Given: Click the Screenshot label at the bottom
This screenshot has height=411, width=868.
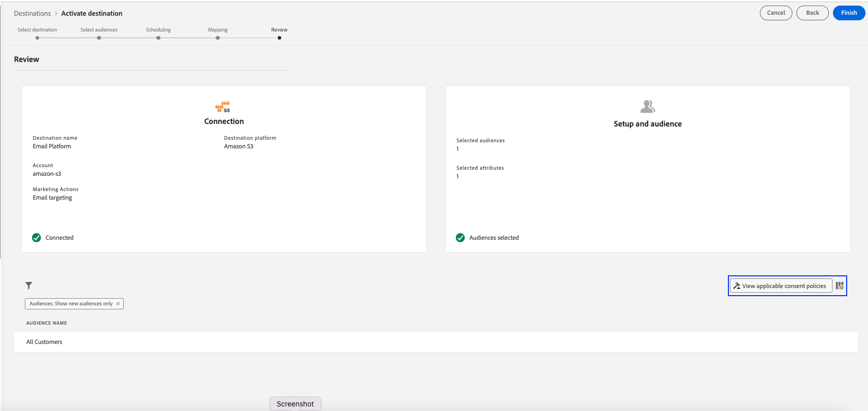Looking at the screenshot, I should pos(295,404).
